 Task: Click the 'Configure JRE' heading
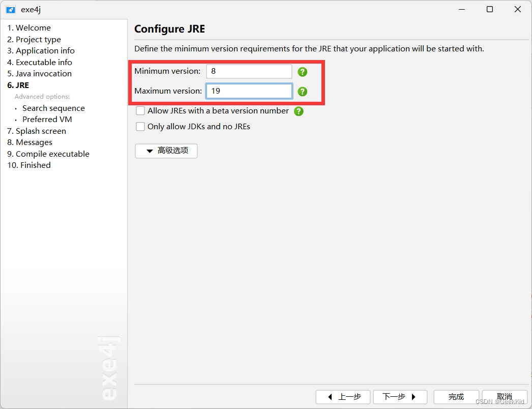click(170, 29)
